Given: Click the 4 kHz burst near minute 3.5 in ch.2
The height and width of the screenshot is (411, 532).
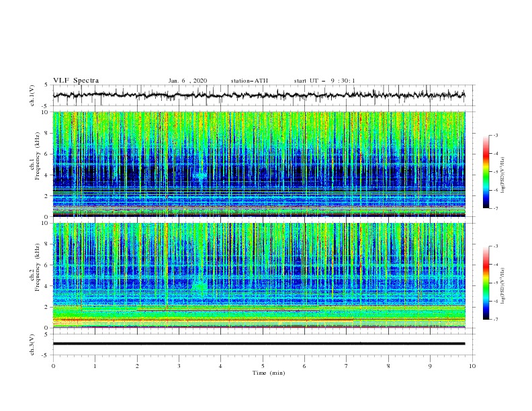Looking at the screenshot, I should pyautogui.click(x=199, y=287).
